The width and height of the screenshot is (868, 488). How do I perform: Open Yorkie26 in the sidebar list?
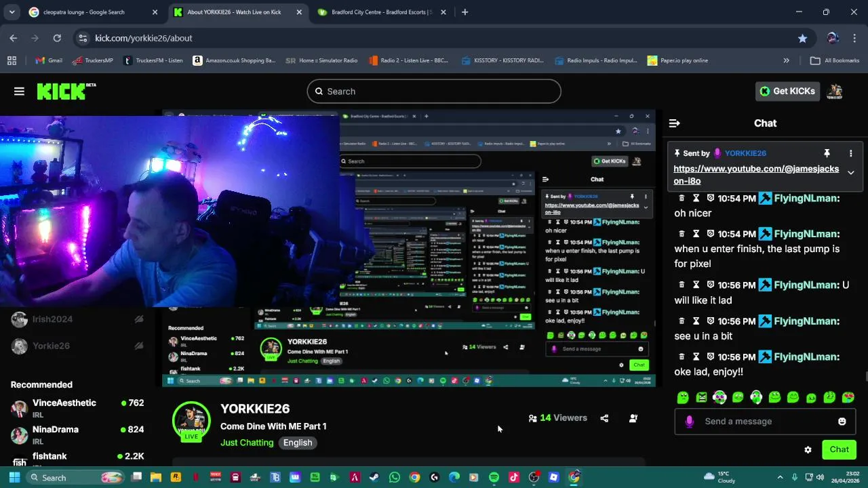[77, 346]
